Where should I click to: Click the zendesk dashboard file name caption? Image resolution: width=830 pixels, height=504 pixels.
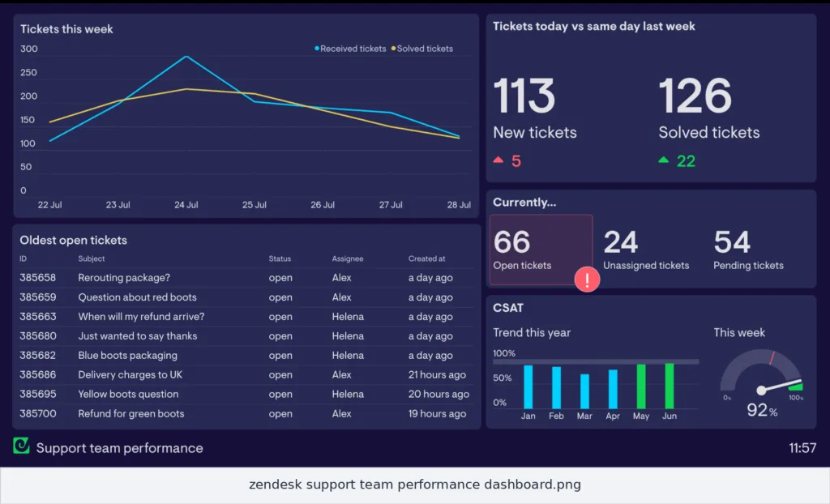415,485
